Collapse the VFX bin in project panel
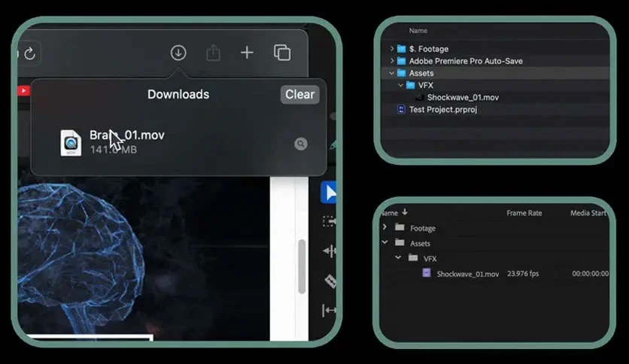Viewport: 629px width, 364px height. [x=398, y=257]
